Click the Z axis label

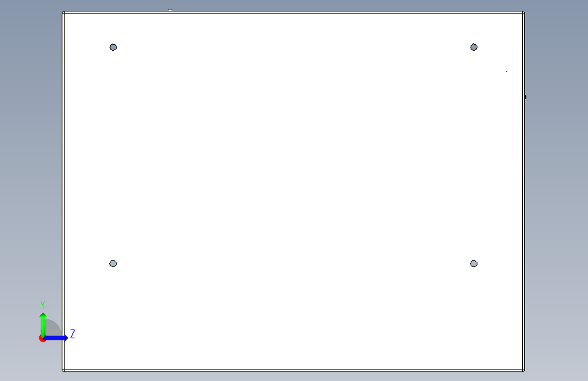[x=73, y=334]
